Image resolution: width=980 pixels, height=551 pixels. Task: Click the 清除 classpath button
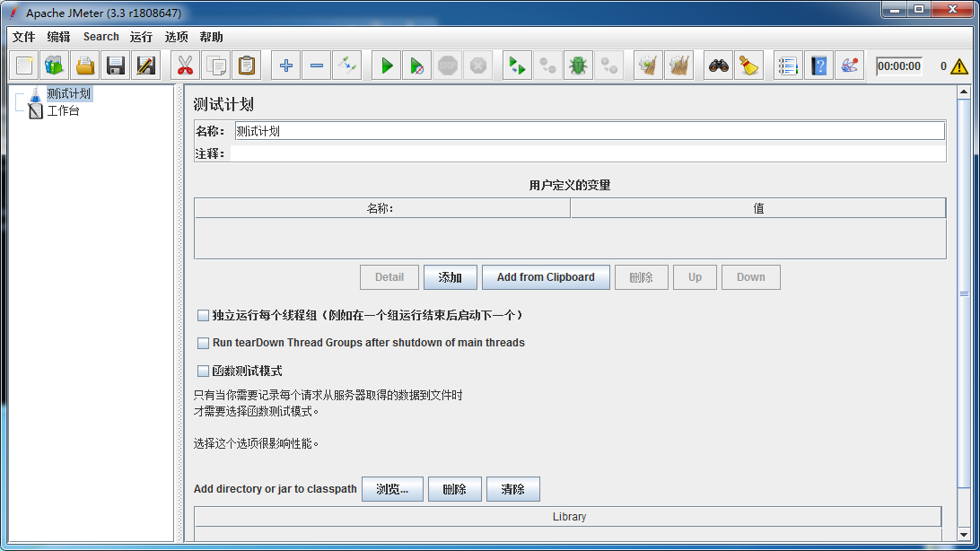[x=512, y=489]
